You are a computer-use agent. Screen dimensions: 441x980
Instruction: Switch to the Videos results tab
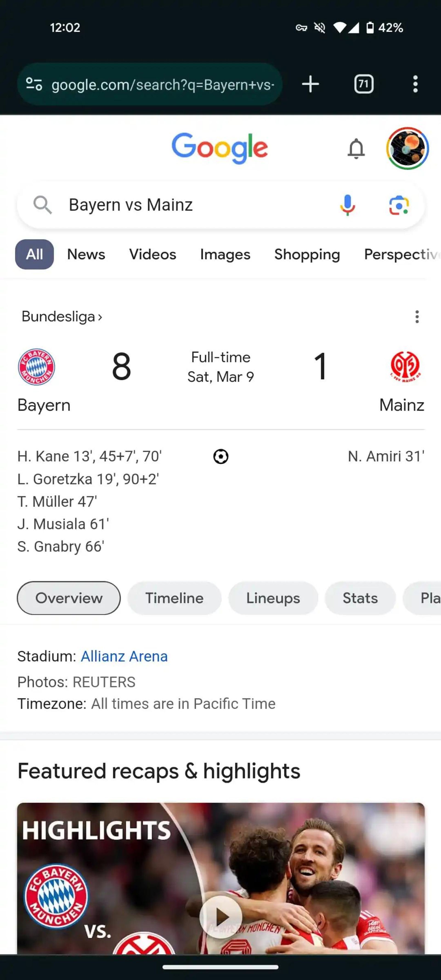click(x=153, y=254)
